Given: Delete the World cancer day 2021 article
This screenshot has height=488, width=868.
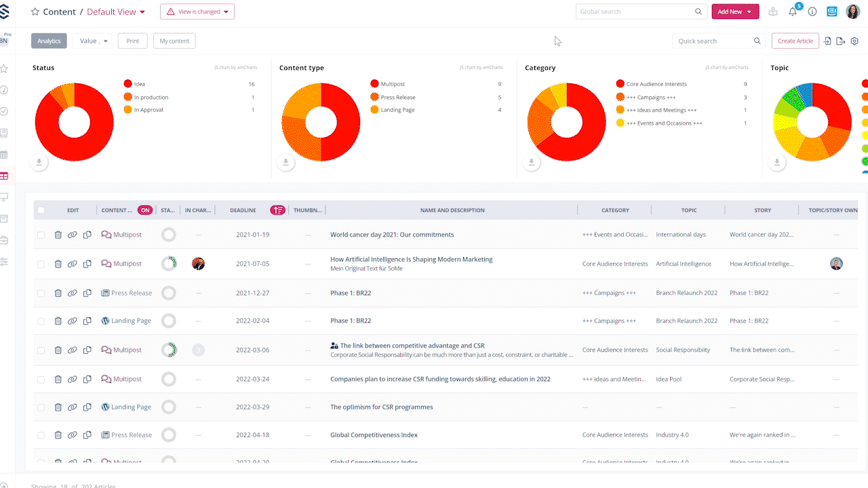Looking at the screenshot, I should click(58, 235).
